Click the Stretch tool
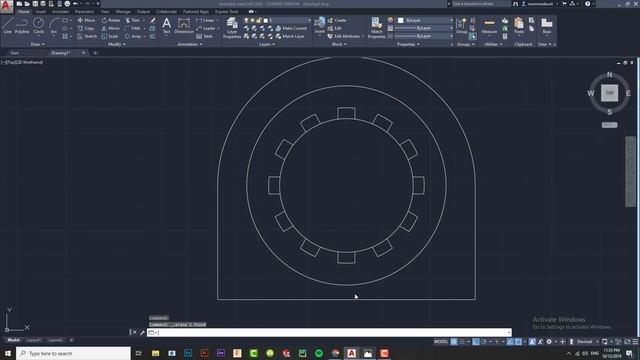Screen dimensions: 640x360 pos(87,36)
